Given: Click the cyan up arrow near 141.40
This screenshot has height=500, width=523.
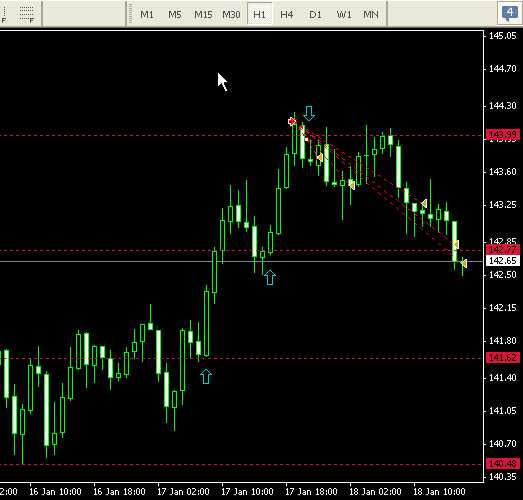Looking at the screenshot, I should tap(206, 376).
